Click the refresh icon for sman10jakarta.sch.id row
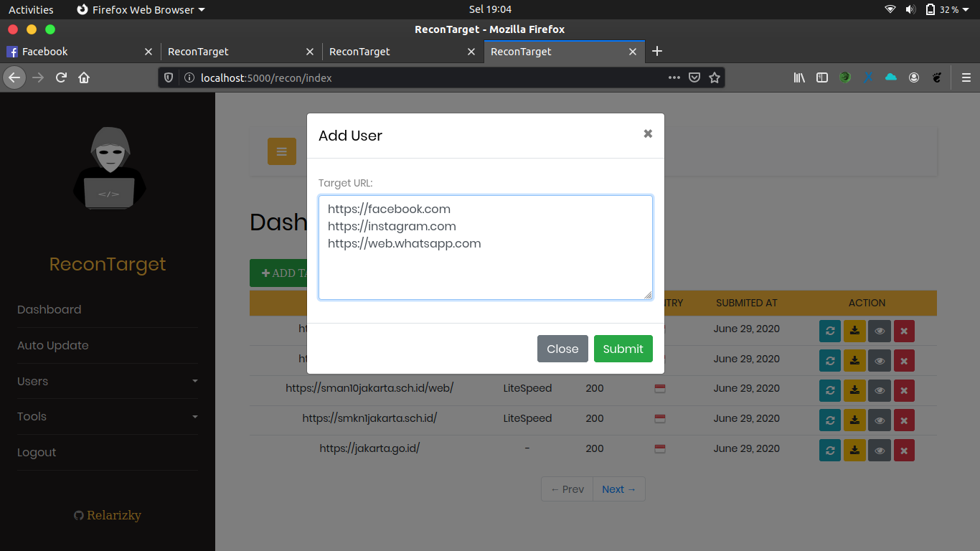This screenshot has width=980, height=551. [x=830, y=391]
